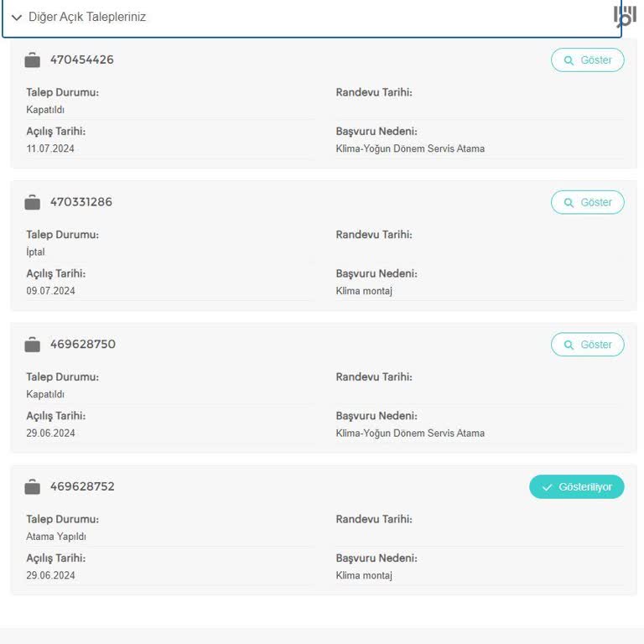Click briefcase icon beside request 470331286
Image resolution: width=644 pixels, height=644 pixels.
(33, 202)
